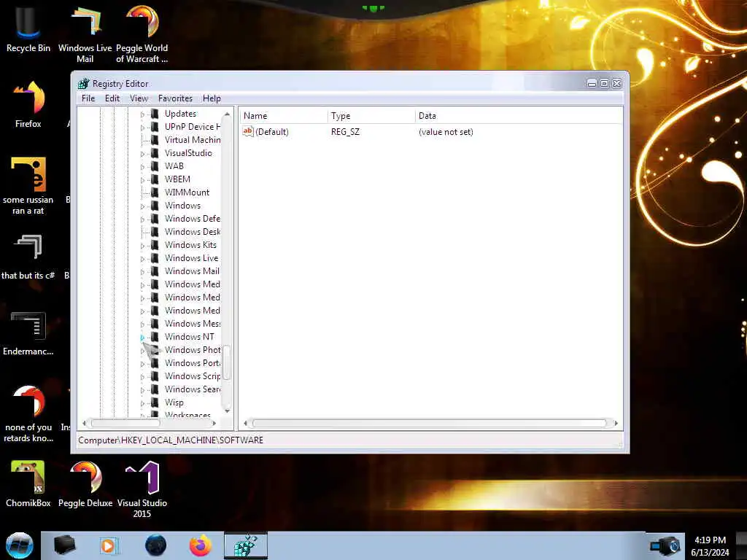Select the Windows Mail registry key
This screenshot has height=560, width=747.
point(192,271)
